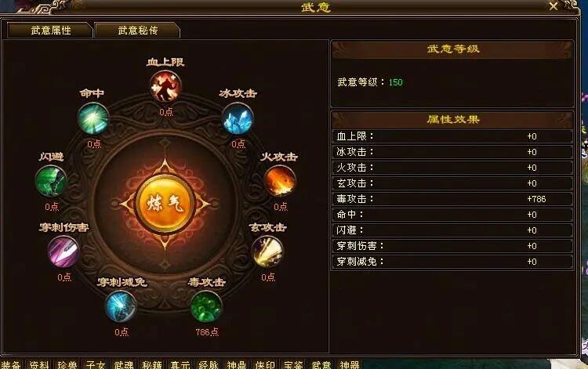This screenshot has width=588, height=369.
Task: Select the 穿刺伤害 pierce damage icon
Action: [64, 251]
